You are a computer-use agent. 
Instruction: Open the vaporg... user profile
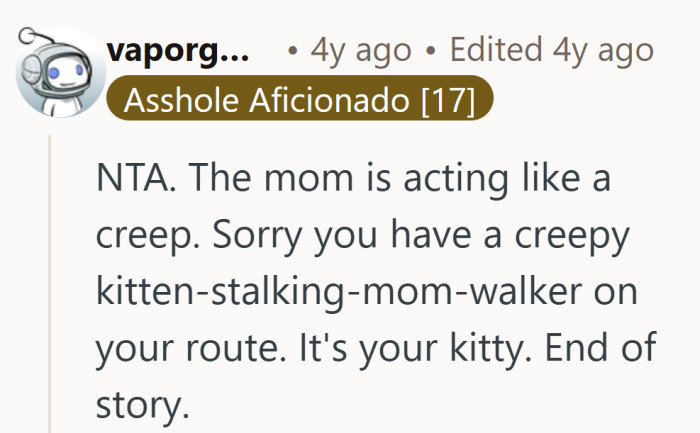click(x=180, y=49)
